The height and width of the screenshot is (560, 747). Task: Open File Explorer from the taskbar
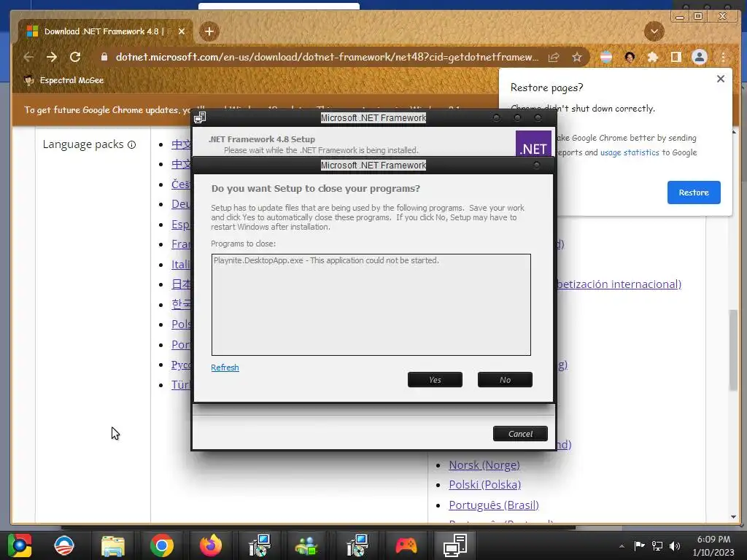point(113,545)
